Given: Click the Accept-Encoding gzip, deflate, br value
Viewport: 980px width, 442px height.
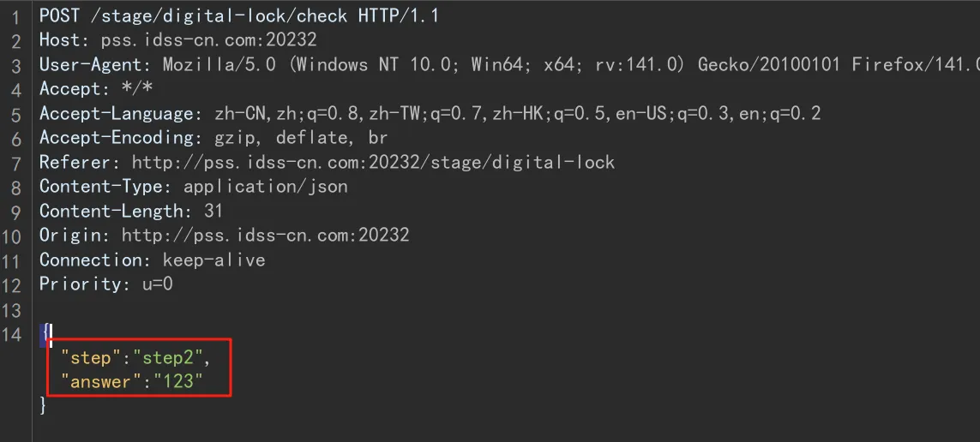Looking at the screenshot, I should (296, 137).
